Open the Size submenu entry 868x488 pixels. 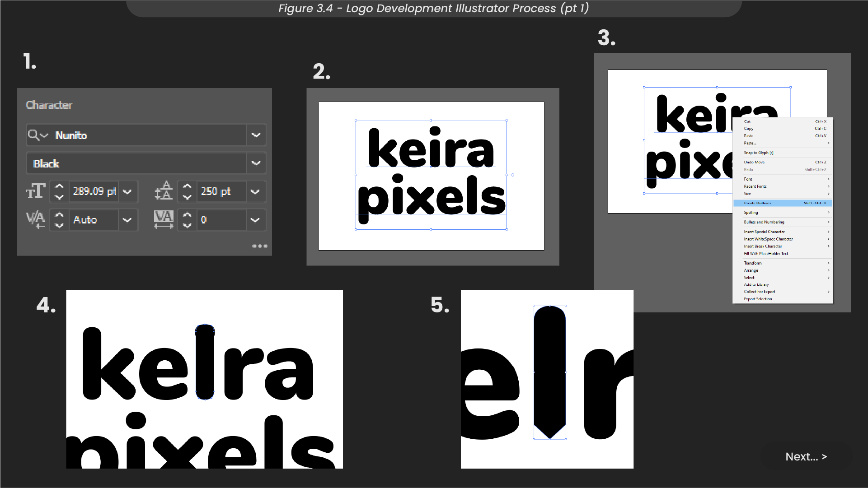click(x=783, y=194)
